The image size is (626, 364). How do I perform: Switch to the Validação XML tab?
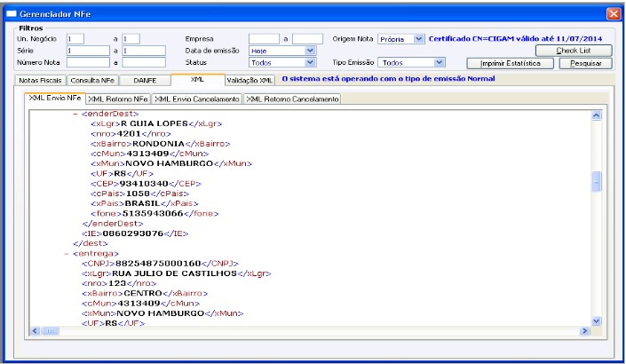(x=250, y=80)
